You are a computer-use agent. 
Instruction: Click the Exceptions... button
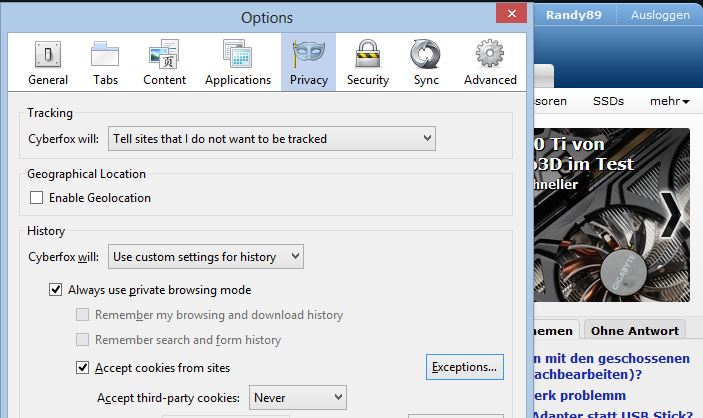tap(464, 367)
